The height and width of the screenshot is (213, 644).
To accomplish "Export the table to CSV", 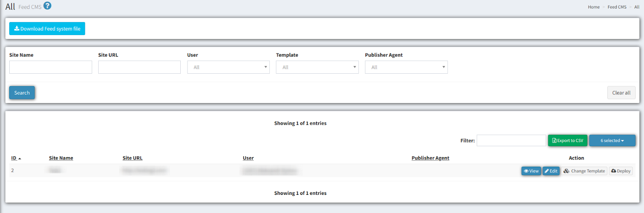I will [568, 141].
